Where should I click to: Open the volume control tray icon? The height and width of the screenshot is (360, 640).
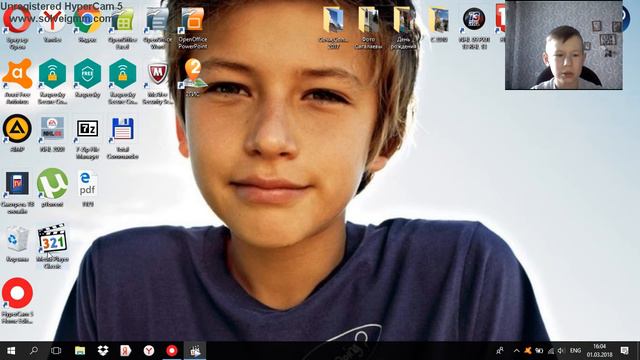(x=561, y=351)
